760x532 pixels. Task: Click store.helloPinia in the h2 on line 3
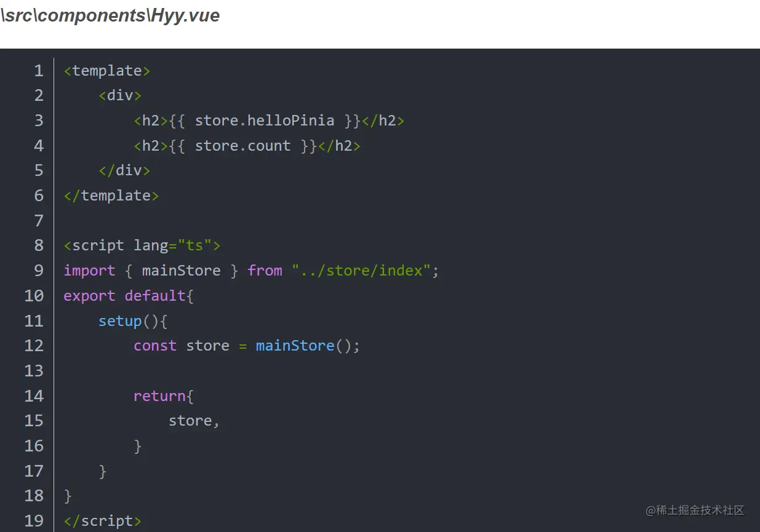[x=265, y=121]
